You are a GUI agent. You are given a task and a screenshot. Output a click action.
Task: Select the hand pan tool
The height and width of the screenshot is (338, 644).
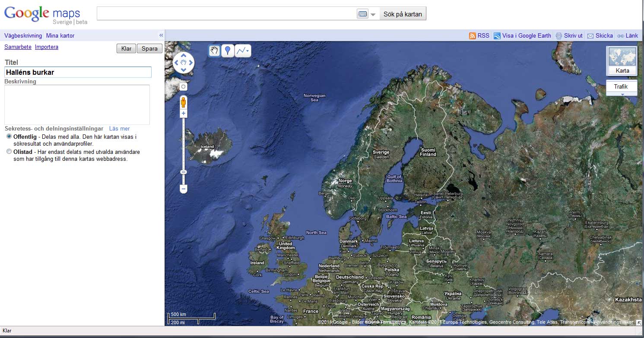point(214,51)
